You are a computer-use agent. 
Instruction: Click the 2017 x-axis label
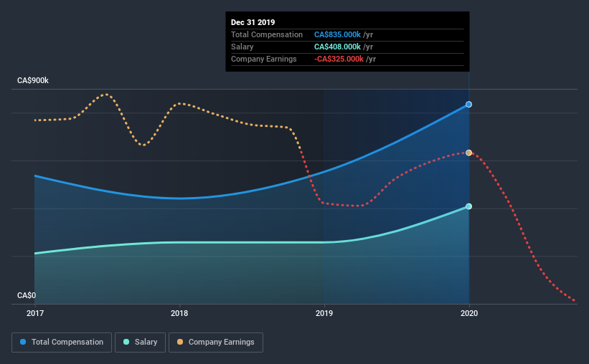pos(35,313)
